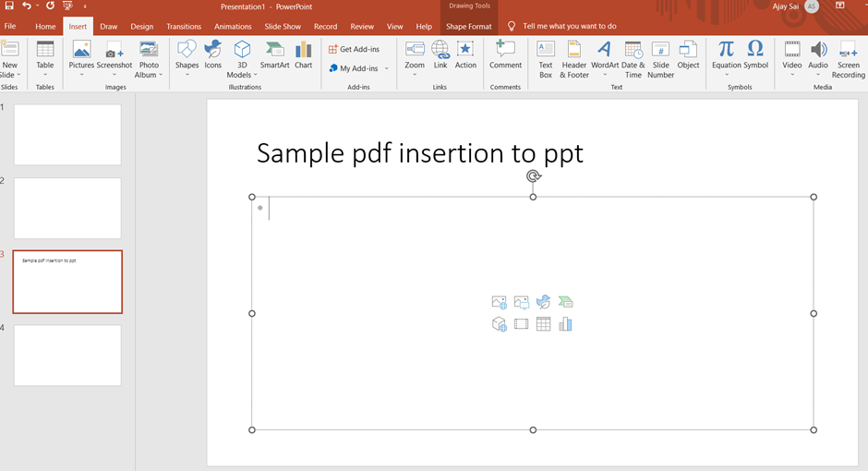The width and height of the screenshot is (868, 471).
Task: Open the Help tab
Action: click(424, 27)
